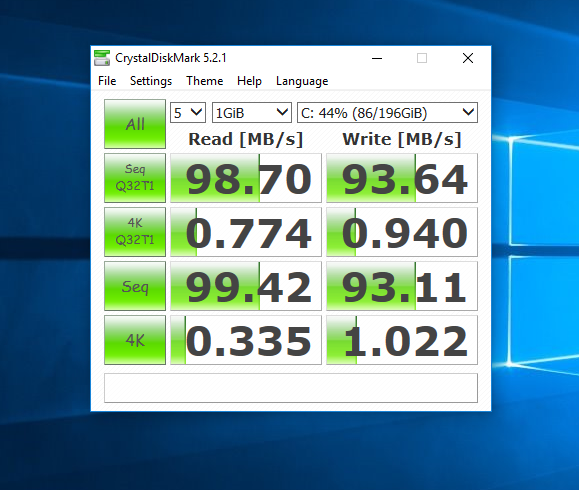
Task: Open the Theme menu
Action: 205,81
